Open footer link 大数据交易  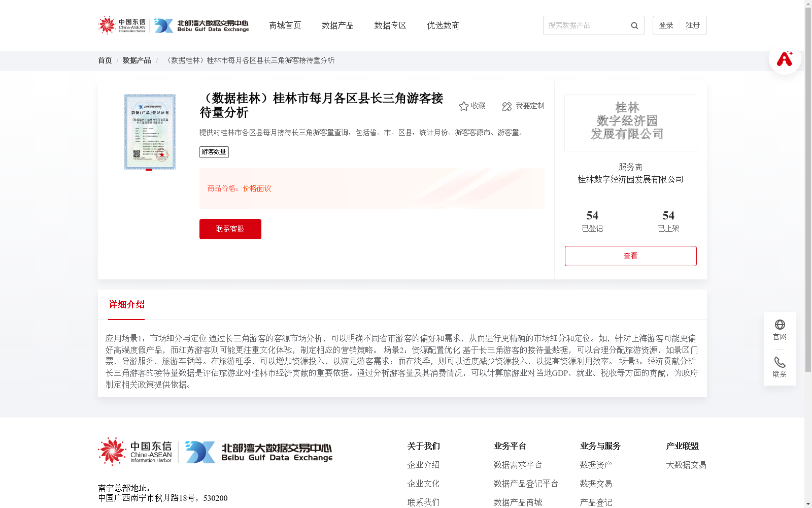pyautogui.click(x=686, y=465)
